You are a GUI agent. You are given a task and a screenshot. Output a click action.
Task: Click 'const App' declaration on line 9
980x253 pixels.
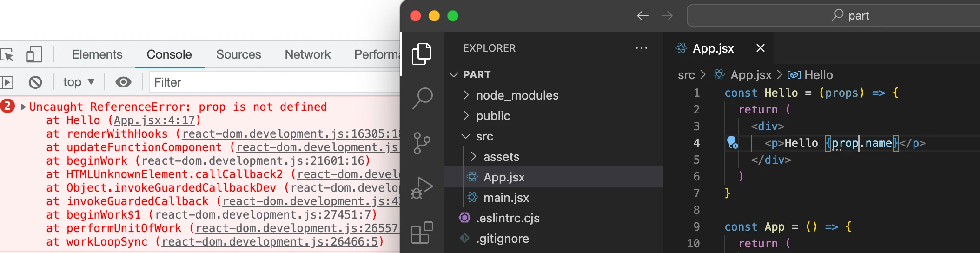point(755,227)
